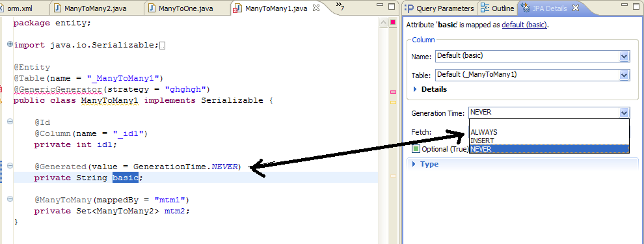Choose NEVER in Generation Time list
The width and height of the screenshot is (644, 244).
[549, 149]
